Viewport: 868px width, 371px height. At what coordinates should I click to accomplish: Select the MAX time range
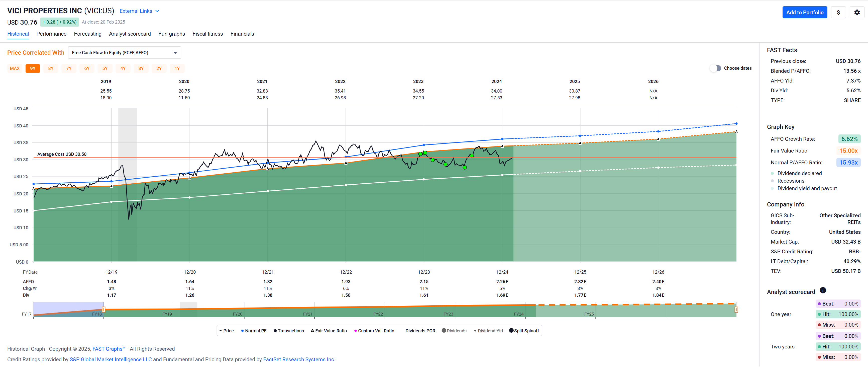[x=15, y=68]
